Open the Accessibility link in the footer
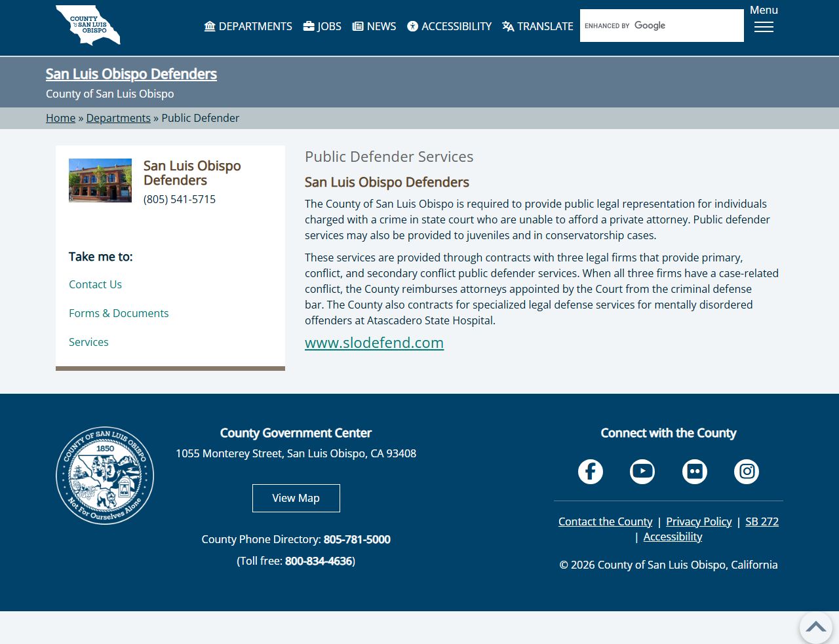 click(x=673, y=537)
